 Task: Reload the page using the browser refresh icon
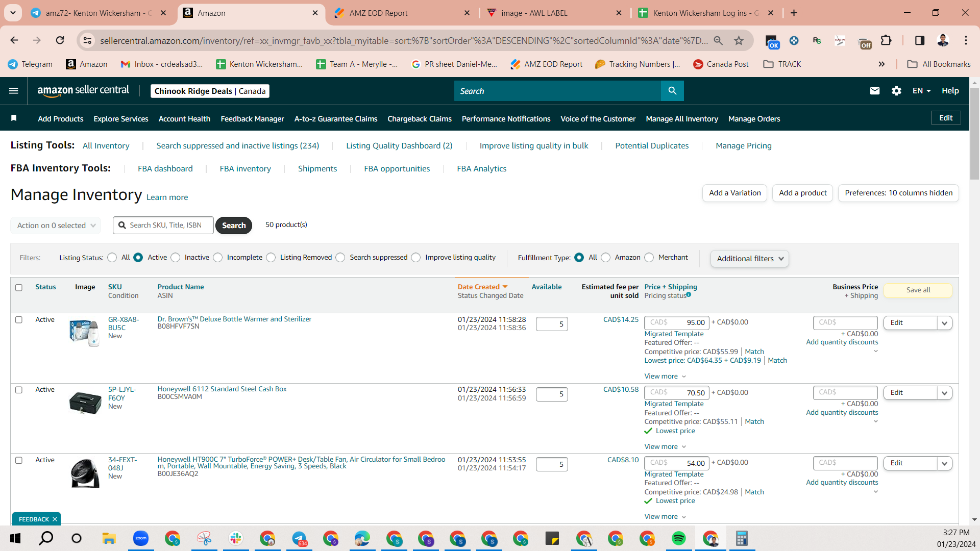coord(60,40)
